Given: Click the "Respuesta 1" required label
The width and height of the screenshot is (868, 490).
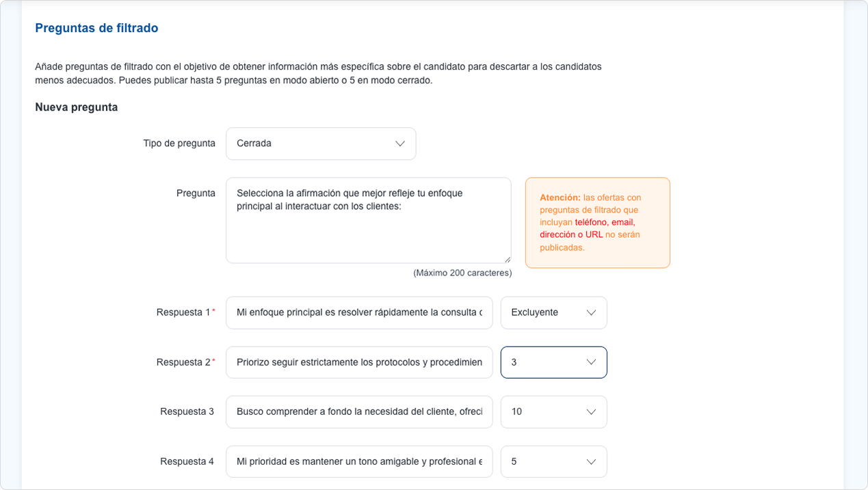Looking at the screenshot, I should tap(185, 312).
